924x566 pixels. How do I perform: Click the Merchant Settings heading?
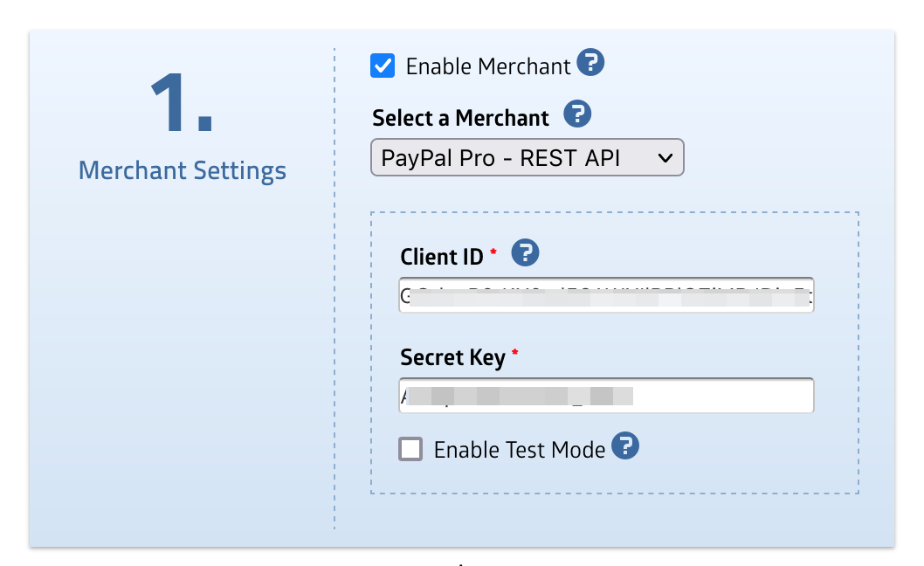pyautogui.click(x=183, y=169)
